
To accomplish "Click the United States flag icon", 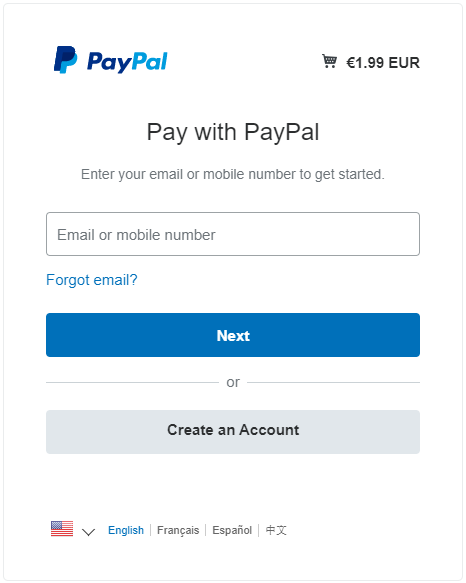I will point(62,529).
